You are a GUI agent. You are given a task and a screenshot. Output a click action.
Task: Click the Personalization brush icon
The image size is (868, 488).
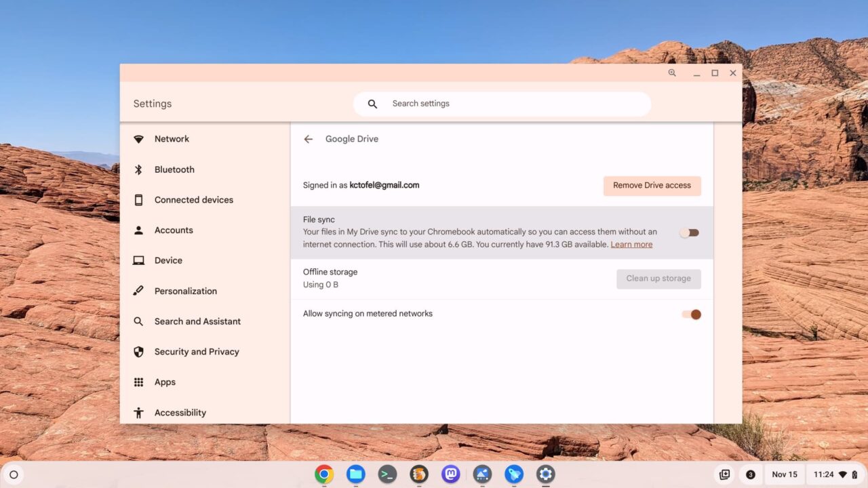[x=138, y=291]
